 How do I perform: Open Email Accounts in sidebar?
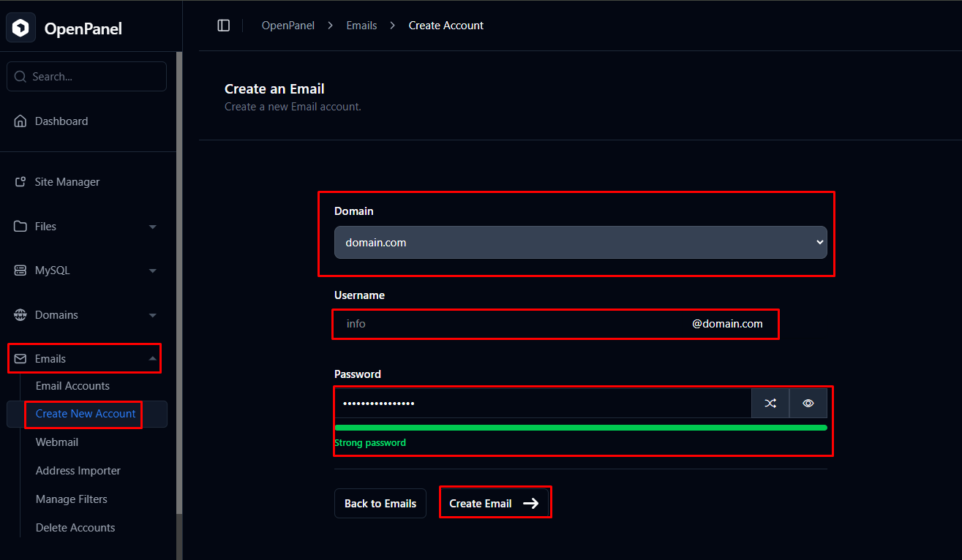coord(72,386)
